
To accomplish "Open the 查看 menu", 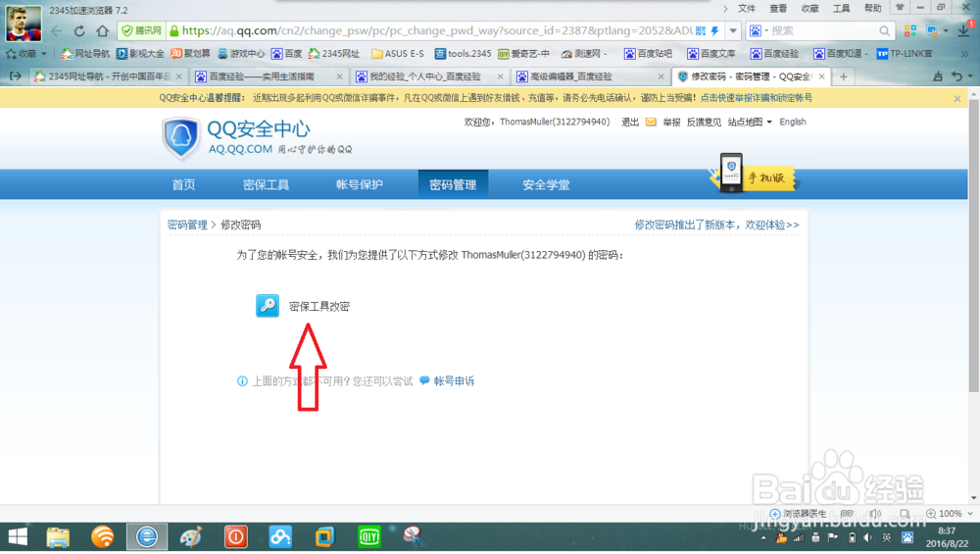I will 778,8.
